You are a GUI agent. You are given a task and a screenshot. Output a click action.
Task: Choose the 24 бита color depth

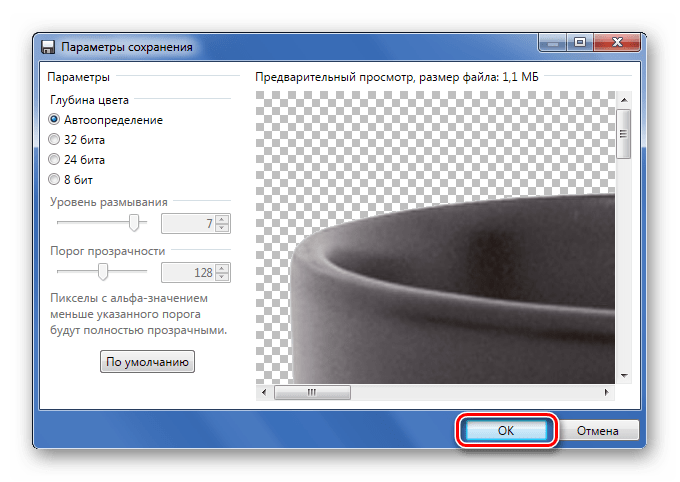coord(76,160)
